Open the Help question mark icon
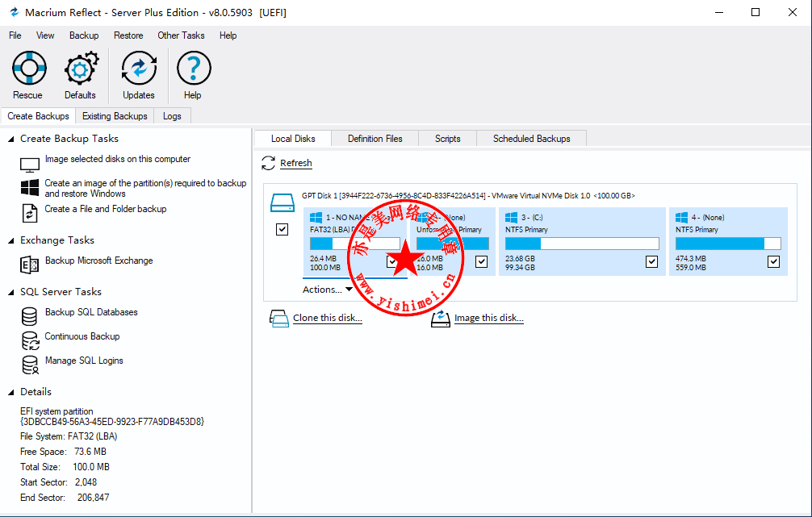Viewport: 812px width, 517px height. coord(194,68)
